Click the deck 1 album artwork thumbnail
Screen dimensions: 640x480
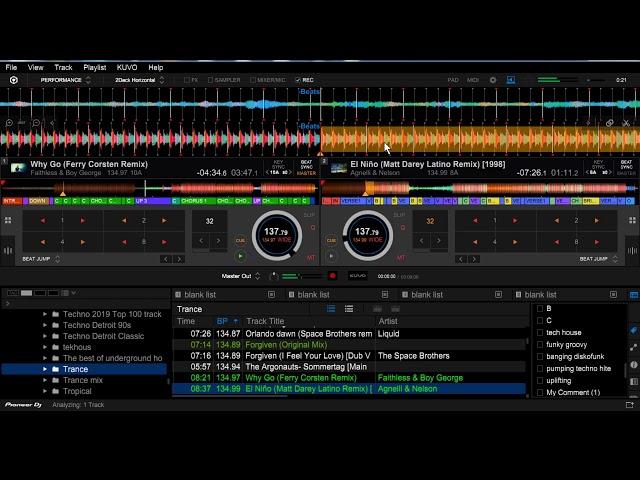click(18, 168)
